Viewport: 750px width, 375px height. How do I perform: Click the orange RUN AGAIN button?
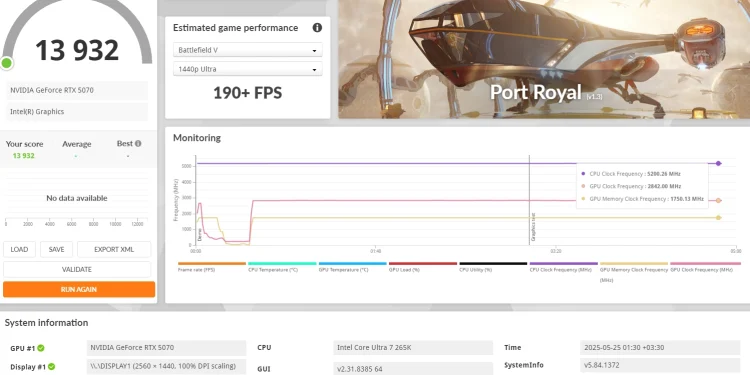(x=79, y=289)
